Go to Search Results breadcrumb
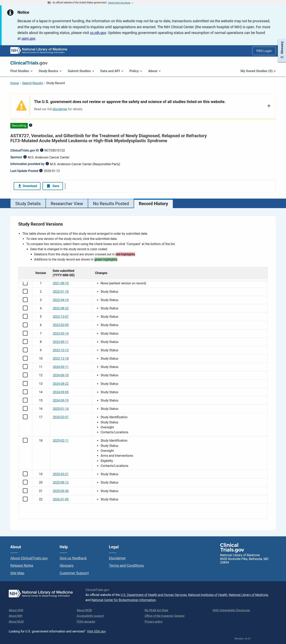Image resolution: width=286 pixels, height=644 pixels. (x=33, y=83)
